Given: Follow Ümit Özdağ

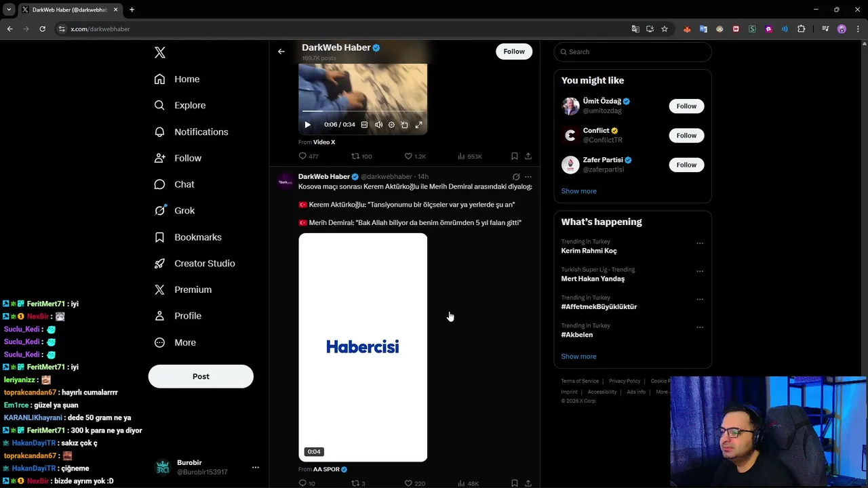Looking at the screenshot, I should pos(686,106).
